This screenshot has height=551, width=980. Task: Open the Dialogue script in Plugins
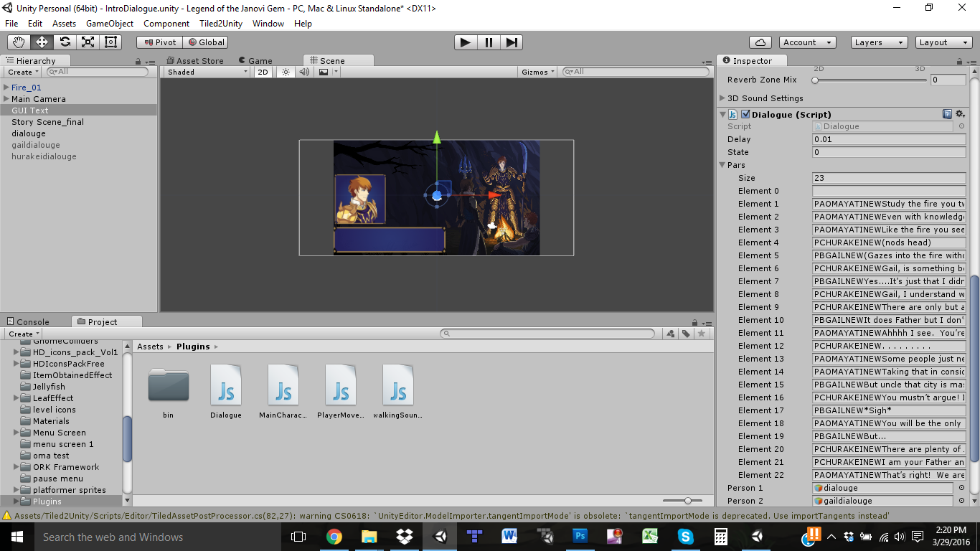pyautogui.click(x=225, y=384)
